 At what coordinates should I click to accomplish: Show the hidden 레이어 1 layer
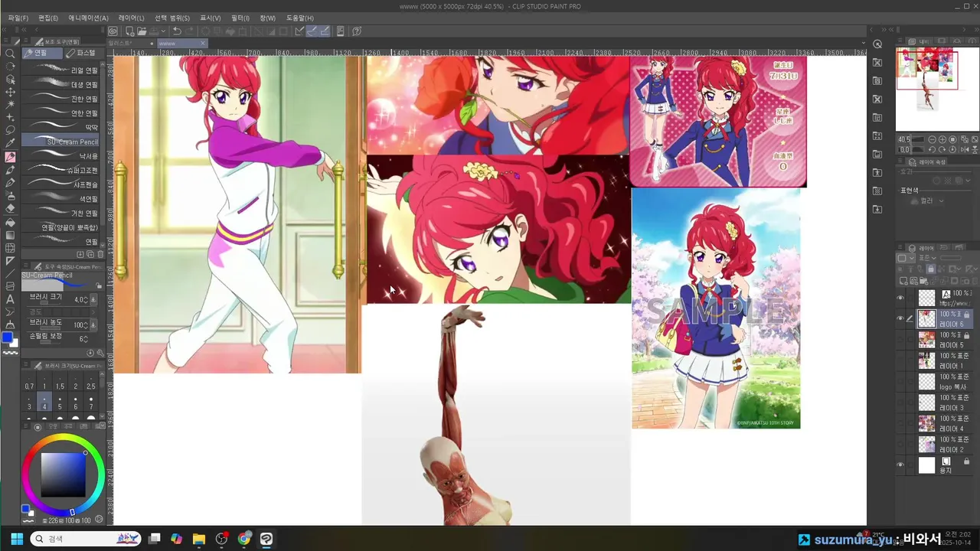[x=900, y=360]
